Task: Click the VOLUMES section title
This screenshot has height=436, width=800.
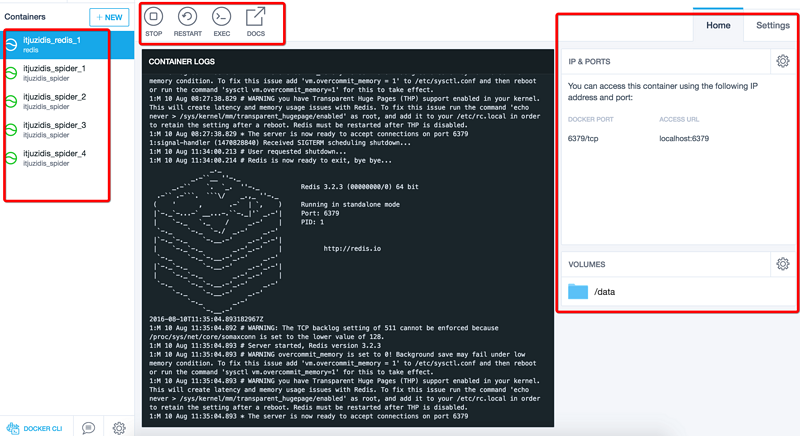Action: tap(587, 264)
